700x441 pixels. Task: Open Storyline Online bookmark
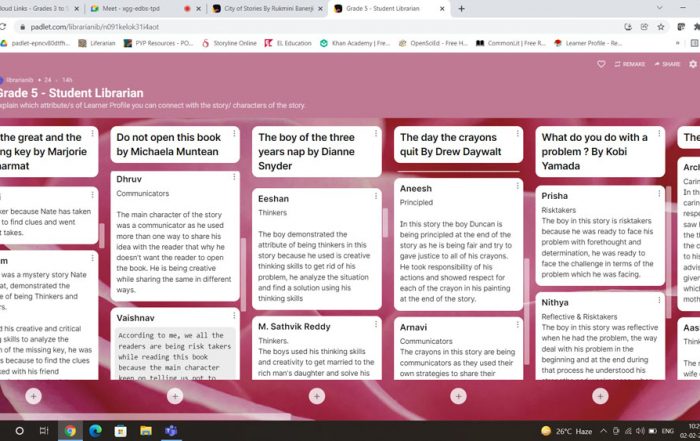click(229, 43)
